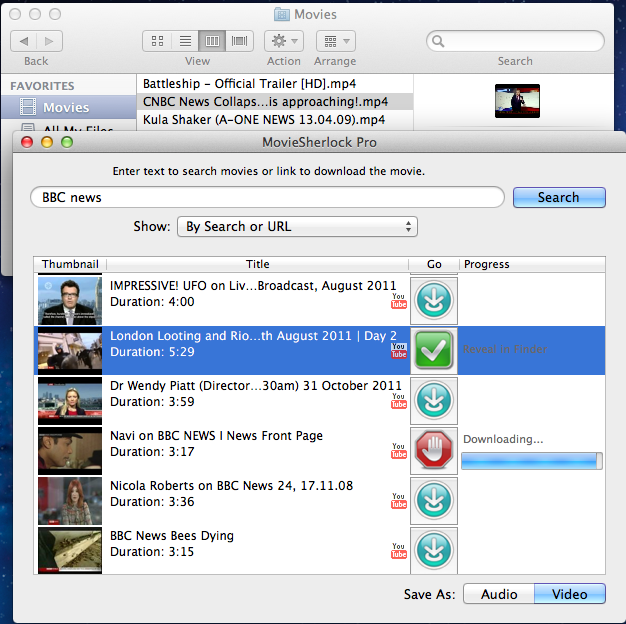Save as Video
This screenshot has width=626, height=624.
(570, 594)
